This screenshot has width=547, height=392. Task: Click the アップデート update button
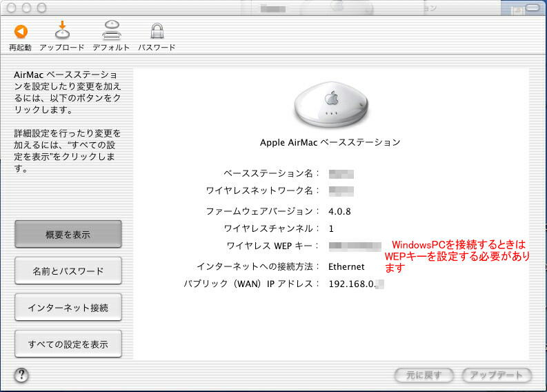(x=497, y=375)
